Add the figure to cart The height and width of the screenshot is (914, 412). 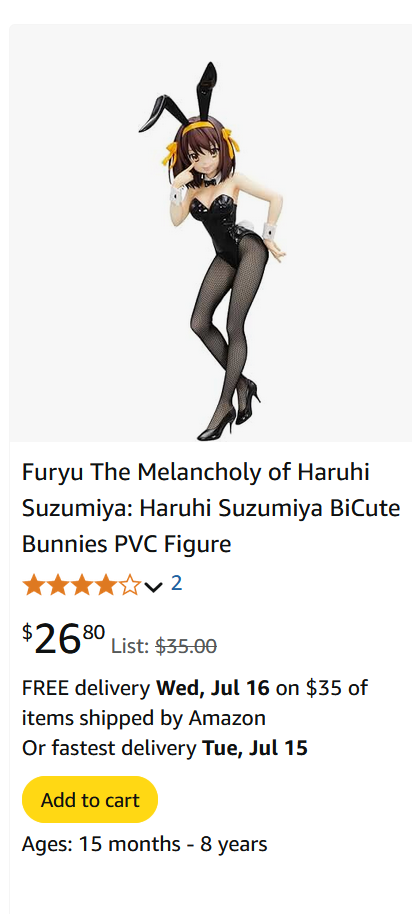click(90, 800)
